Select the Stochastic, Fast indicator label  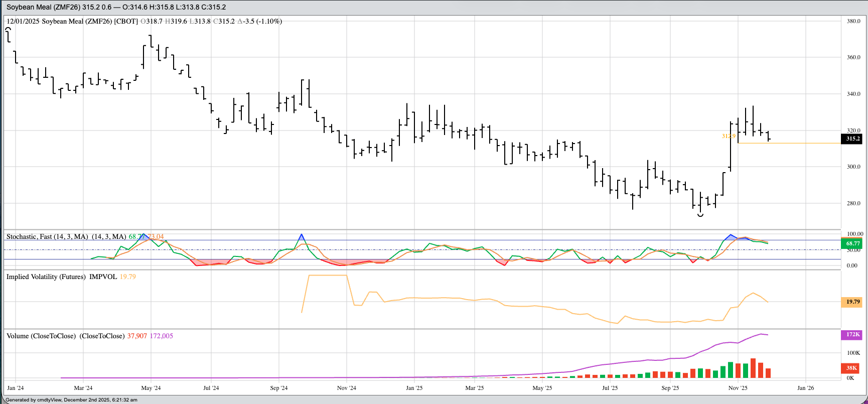click(x=47, y=236)
